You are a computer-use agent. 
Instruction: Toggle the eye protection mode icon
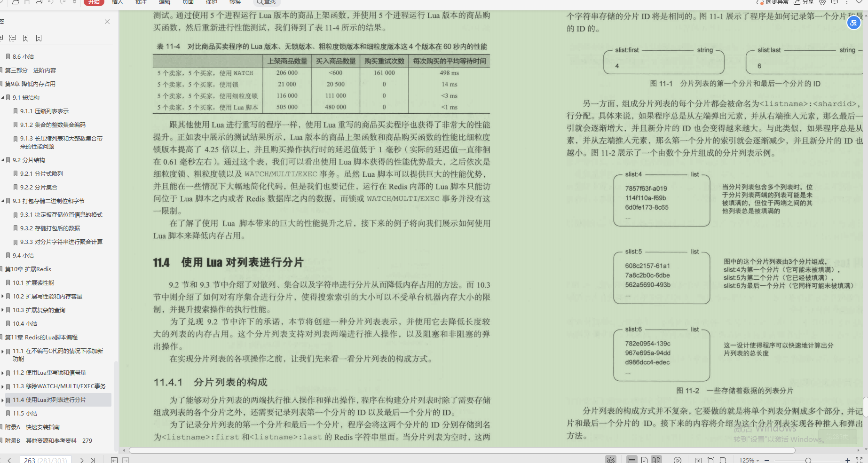pyautogui.click(x=611, y=460)
